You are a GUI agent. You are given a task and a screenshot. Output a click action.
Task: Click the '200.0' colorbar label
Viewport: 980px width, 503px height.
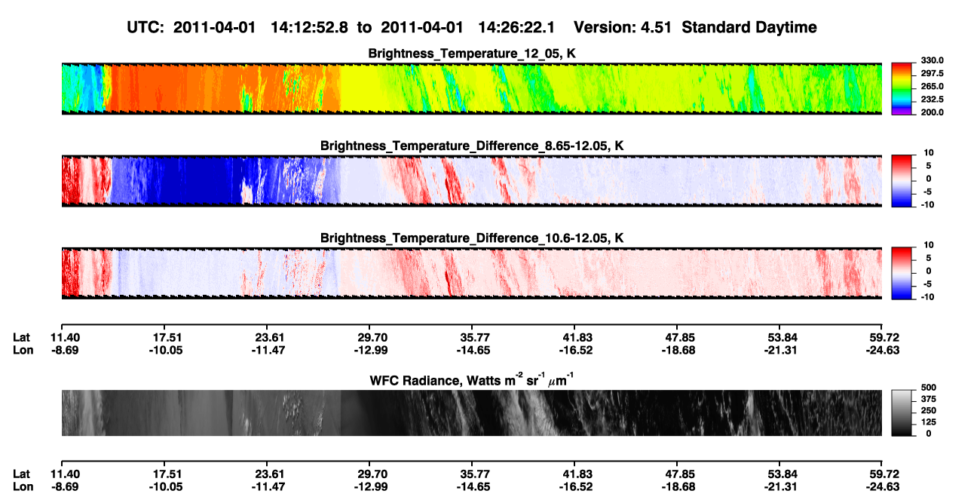933,112
